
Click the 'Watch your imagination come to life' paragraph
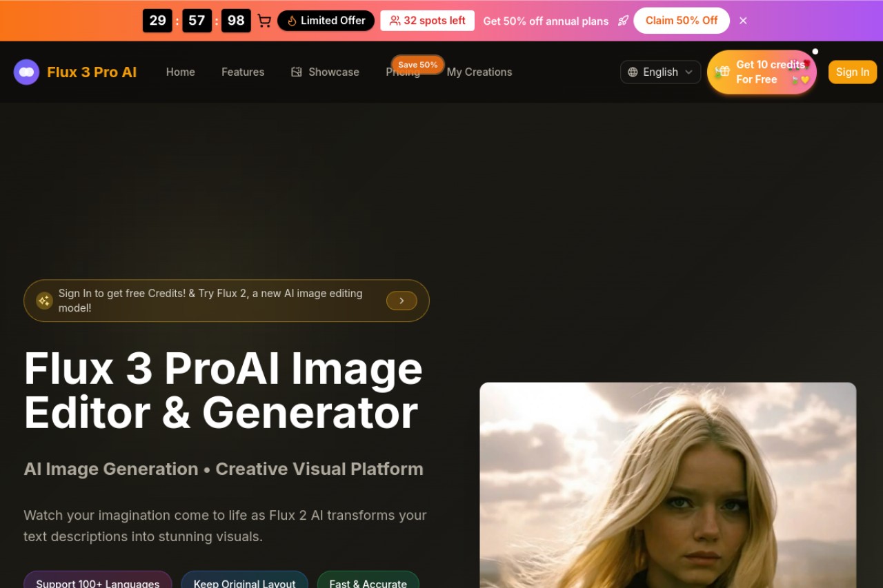(226, 526)
